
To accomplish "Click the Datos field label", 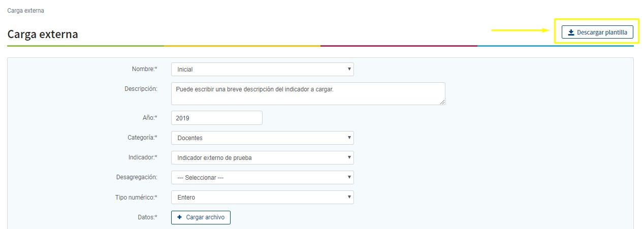I will [146, 217].
